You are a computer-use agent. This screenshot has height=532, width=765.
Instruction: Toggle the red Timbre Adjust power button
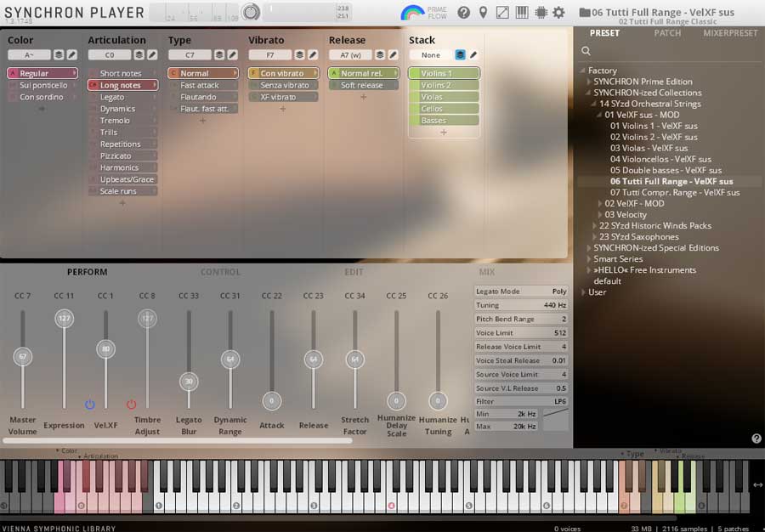point(131,405)
